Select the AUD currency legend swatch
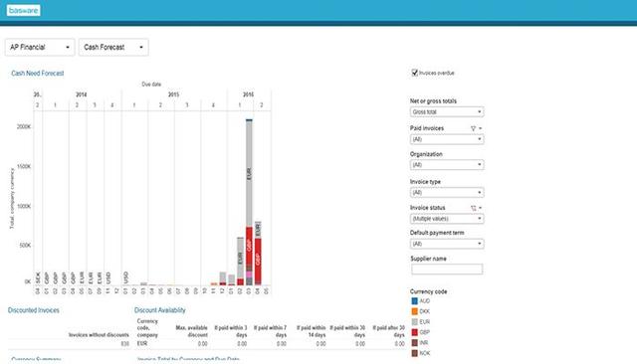 [x=414, y=301]
